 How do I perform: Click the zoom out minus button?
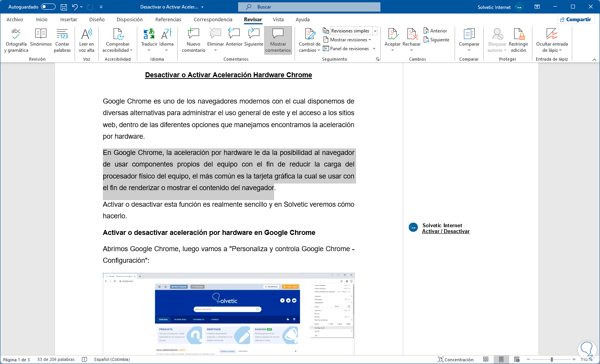(x=528, y=359)
